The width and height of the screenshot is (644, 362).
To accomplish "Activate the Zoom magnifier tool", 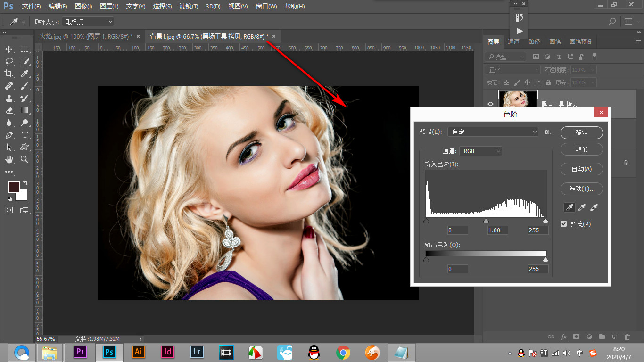I will [x=25, y=159].
